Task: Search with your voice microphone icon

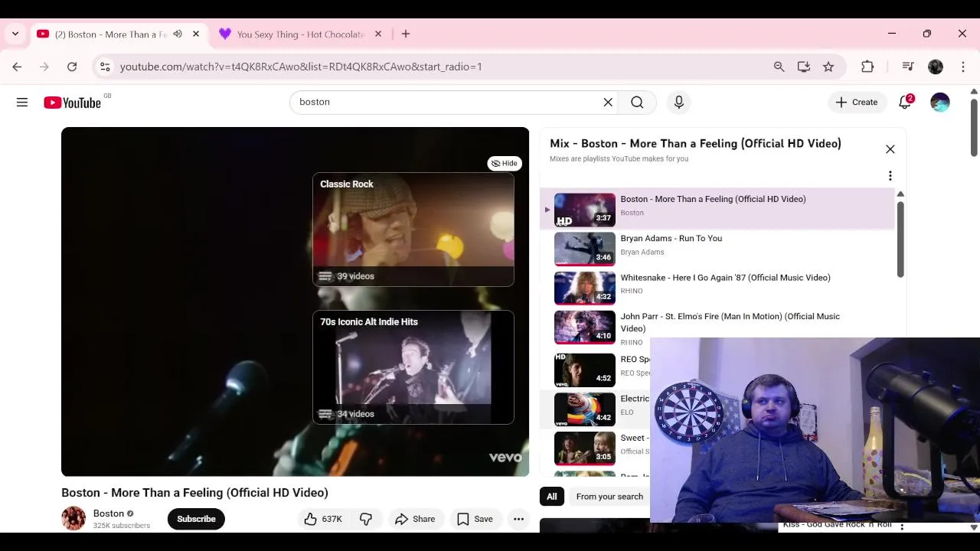Action: 679,102
